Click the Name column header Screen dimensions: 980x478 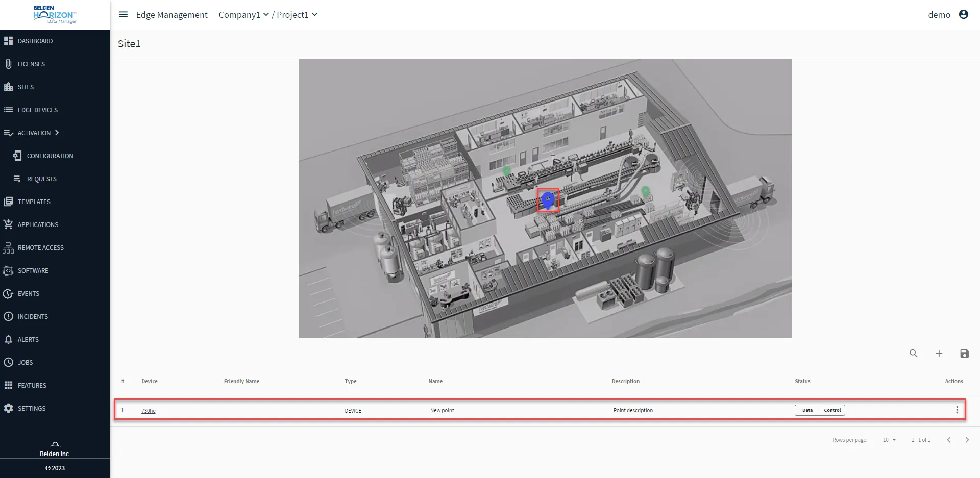435,381
